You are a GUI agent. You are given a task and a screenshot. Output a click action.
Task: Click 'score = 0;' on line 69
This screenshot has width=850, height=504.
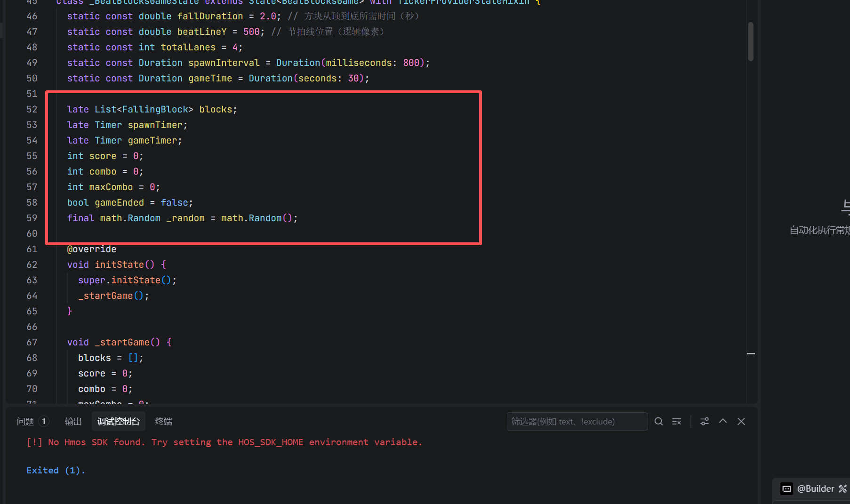(105, 373)
